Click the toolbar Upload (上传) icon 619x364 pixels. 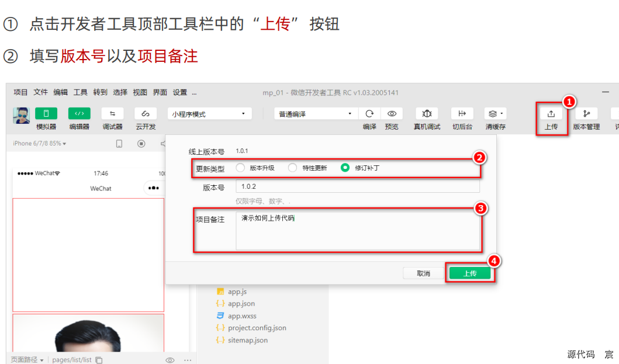(x=551, y=114)
